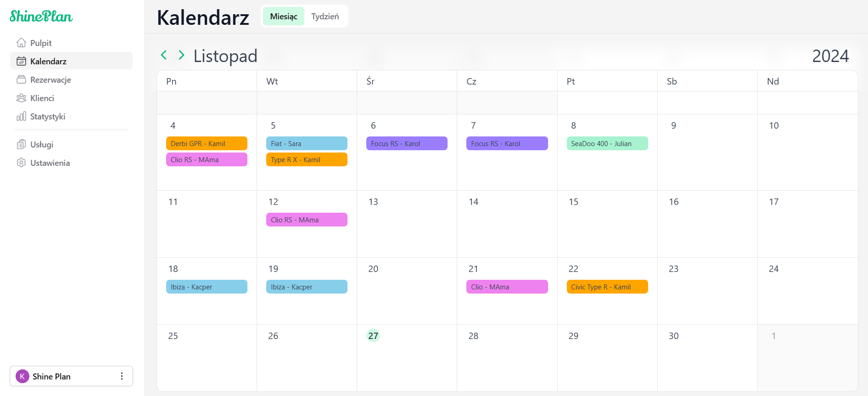
Task: Select today's date 27 in calendar
Action: pyautogui.click(x=373, y=336)
